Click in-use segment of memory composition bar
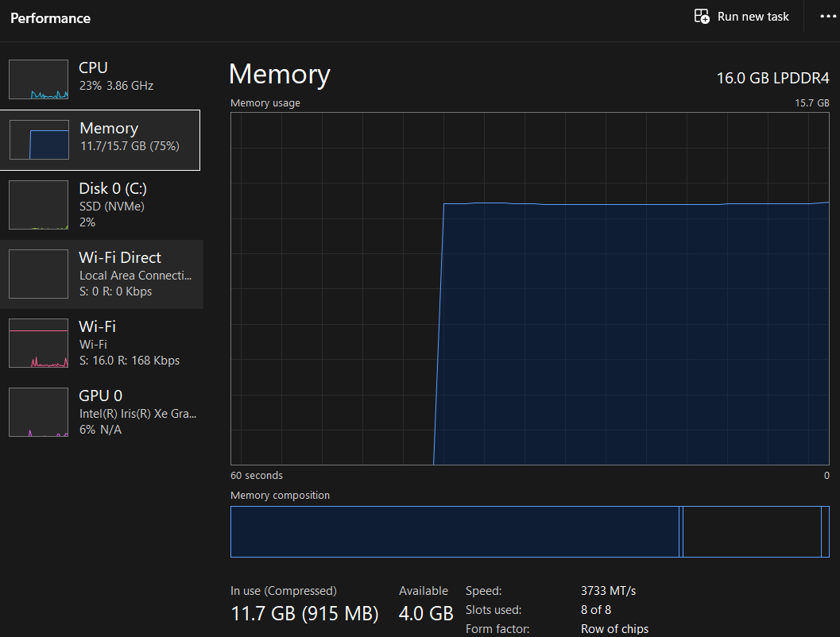Viewport: 840px width, 637px height. 455,531
